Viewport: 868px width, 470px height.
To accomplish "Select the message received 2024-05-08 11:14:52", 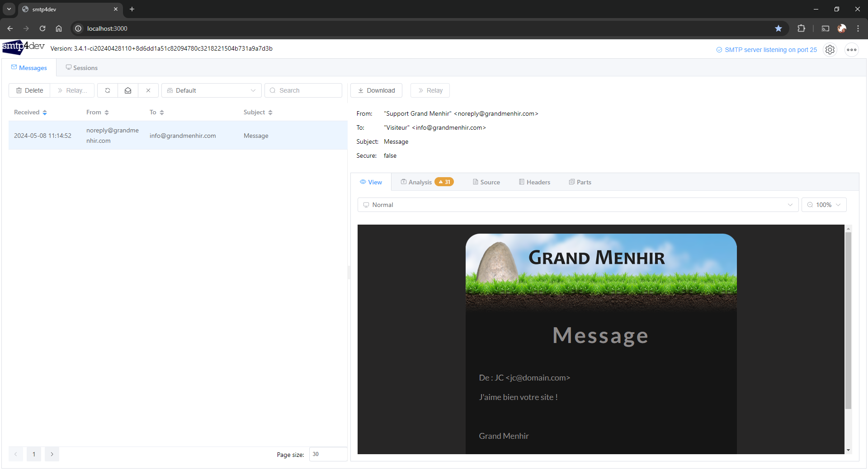I will point(178,136).
